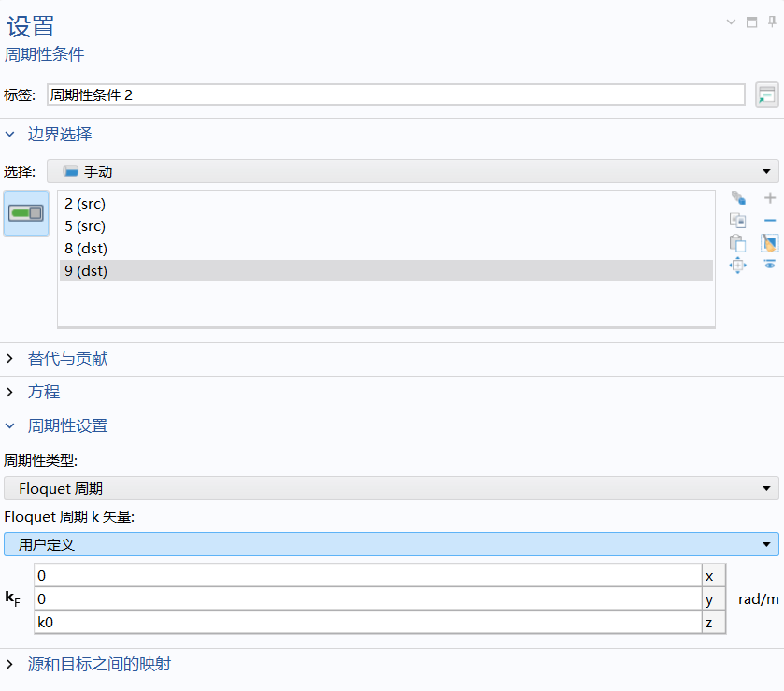The height and width of the screenshot is (691, 784).
Task: Click the paste selection icon
Action: click(738, 243)
